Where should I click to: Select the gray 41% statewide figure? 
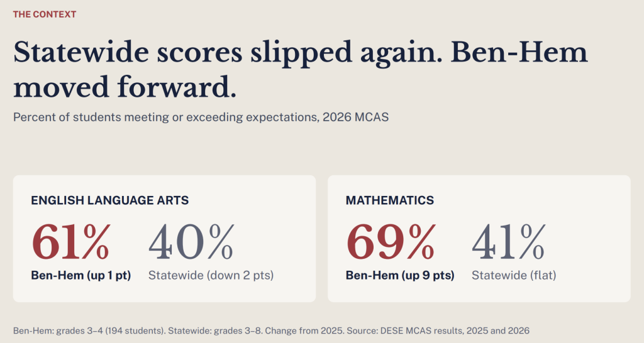click(508, 242)
